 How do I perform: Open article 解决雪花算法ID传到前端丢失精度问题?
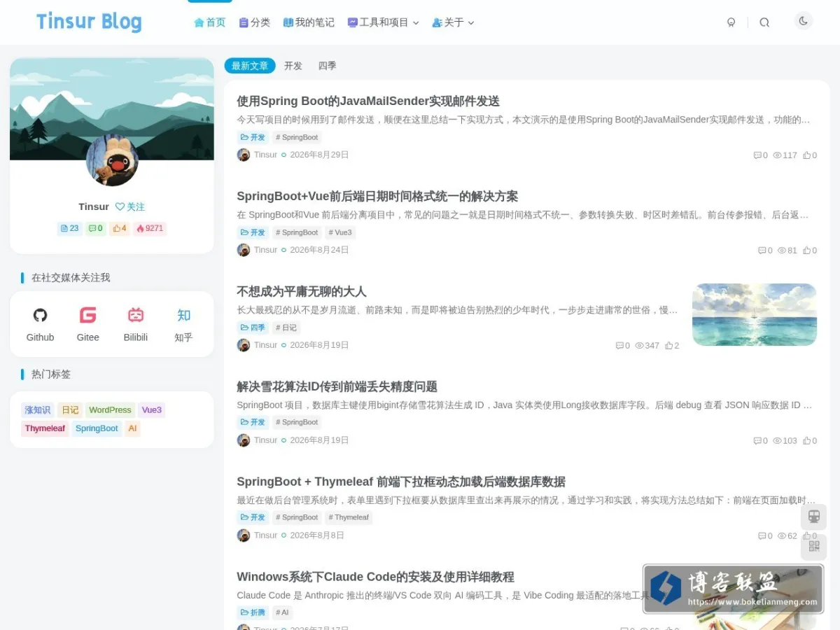pyautogui.click(x=337, y=386)
